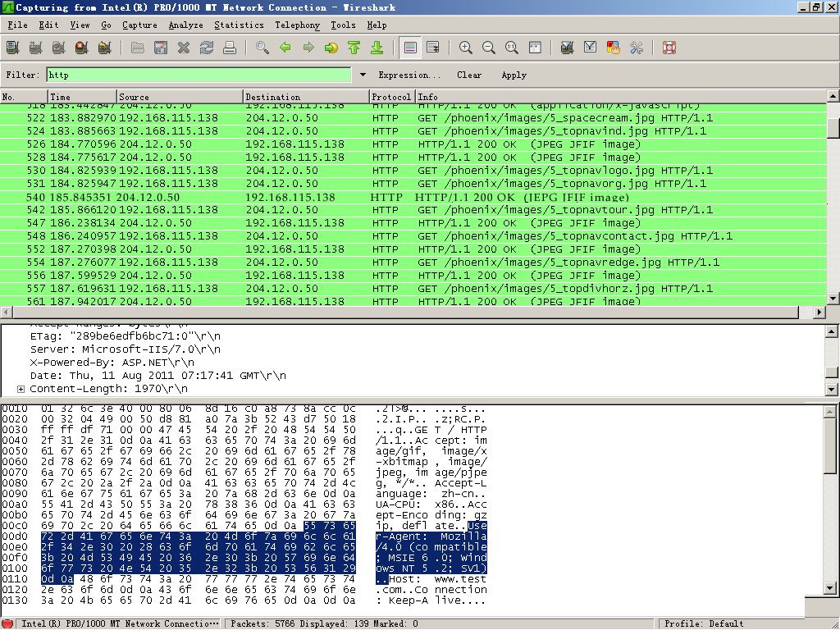840x630 pixels.
Task: Jump to the last packet
Action: 377,48
